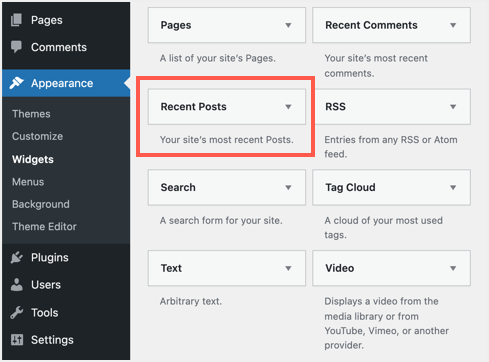Open the Background submenu link
This screenshot has width=489, height=362.
tap(41, 204)
